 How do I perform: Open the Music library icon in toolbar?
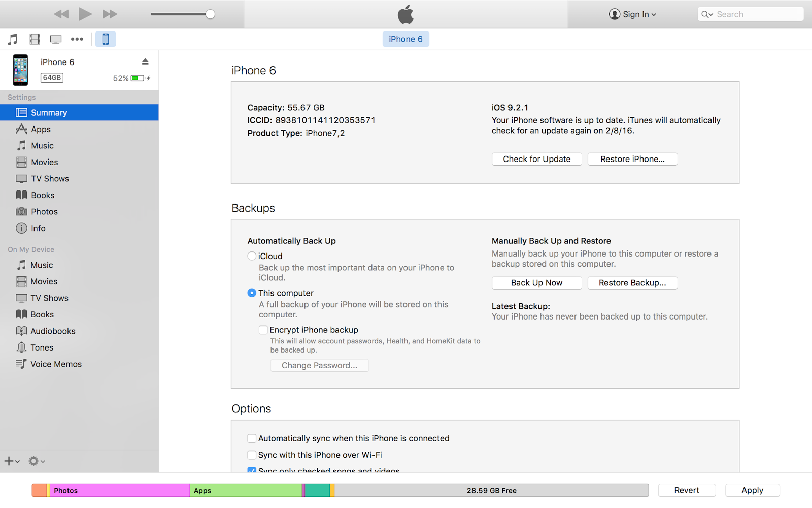tap(13, 39)
